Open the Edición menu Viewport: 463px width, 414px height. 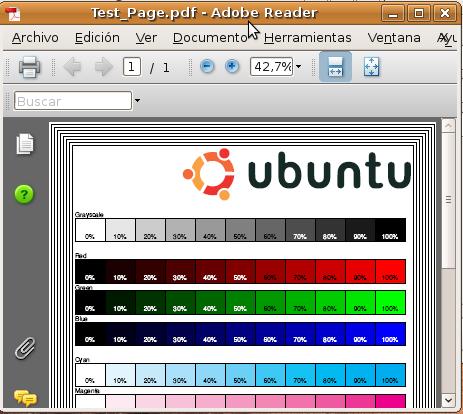click(x=97, y=38)
